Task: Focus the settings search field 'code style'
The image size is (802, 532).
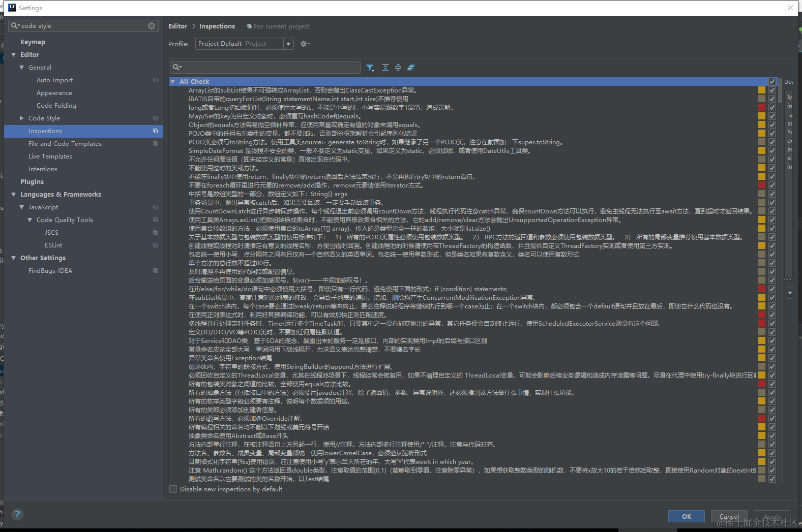Action: click(x=83, y=26)
